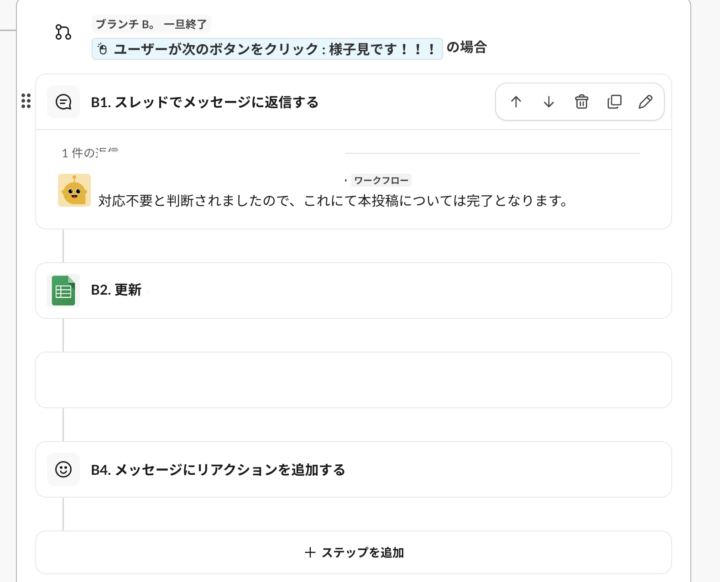The width and height of the screenshot is (720, 582).
Task: Delete step B1 using the trash icon
Action: [x=581, y=102]
